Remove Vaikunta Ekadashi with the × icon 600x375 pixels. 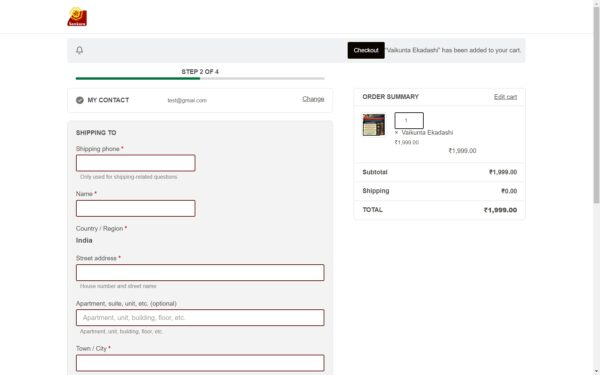tap(396, 132)
